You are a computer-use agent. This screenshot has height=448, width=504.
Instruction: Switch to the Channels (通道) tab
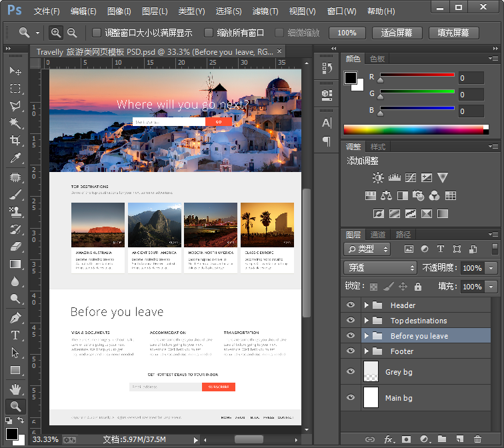(x=378, y=235)
